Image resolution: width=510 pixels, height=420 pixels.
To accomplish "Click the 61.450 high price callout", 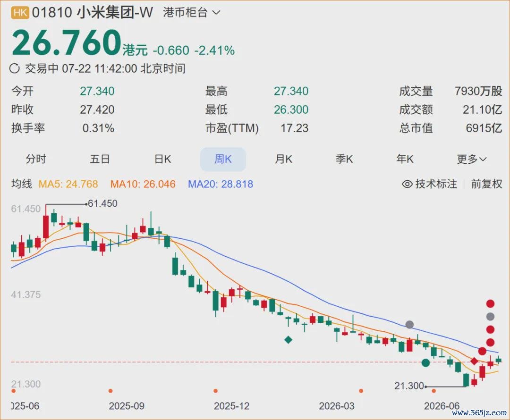I will (x=102, y=203).
